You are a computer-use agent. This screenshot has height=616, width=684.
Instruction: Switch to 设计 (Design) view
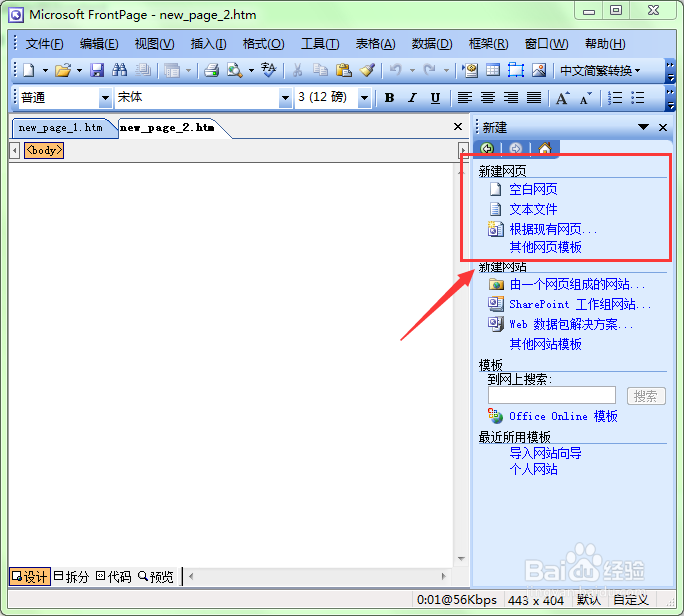click(30, 577)
